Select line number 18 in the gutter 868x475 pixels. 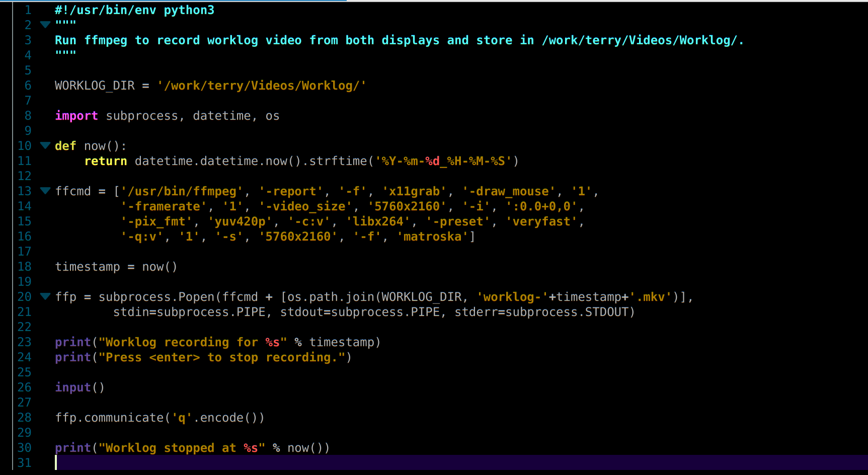click(24, 267)
